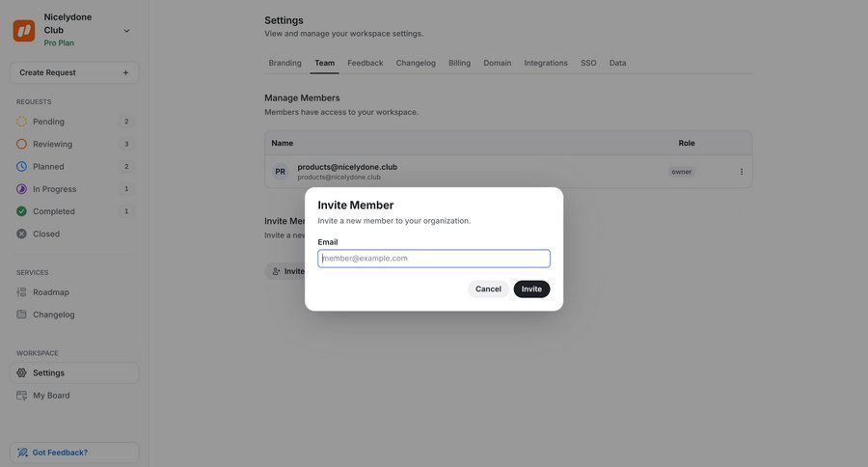The width and height of the screenshot is (868, 467).
Task: Click the Planned clock icon
Action: [x=22, y=166]
